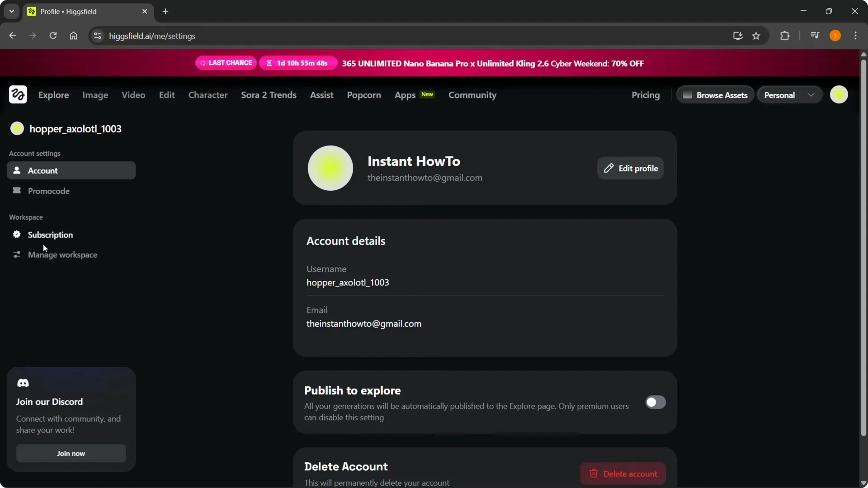Click the install Higgsfield icon in address bar
The image size is (868, 488).
click(737, 36)
